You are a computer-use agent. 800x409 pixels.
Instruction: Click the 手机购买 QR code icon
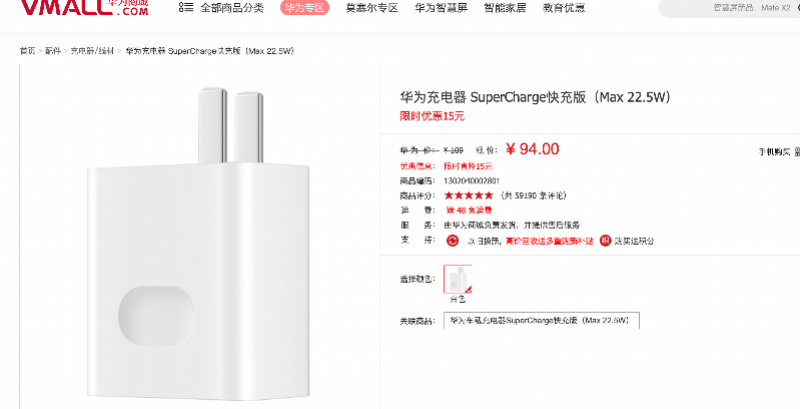click(797, 151)
